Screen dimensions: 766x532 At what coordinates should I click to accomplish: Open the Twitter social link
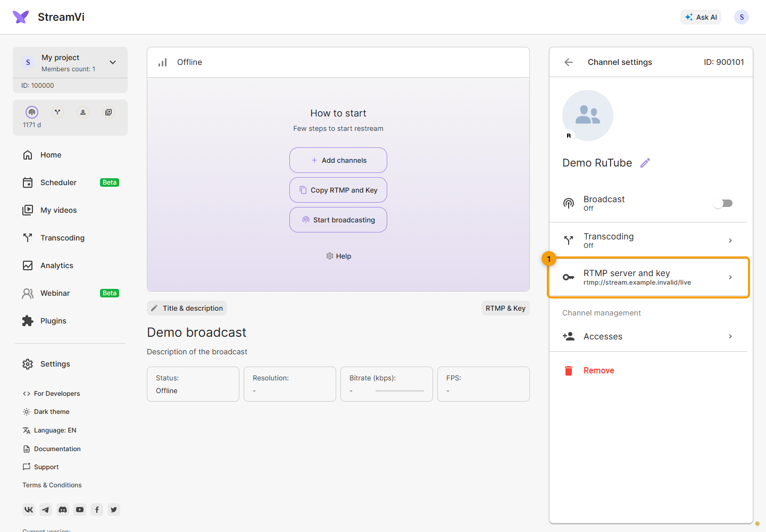point(114,510)
